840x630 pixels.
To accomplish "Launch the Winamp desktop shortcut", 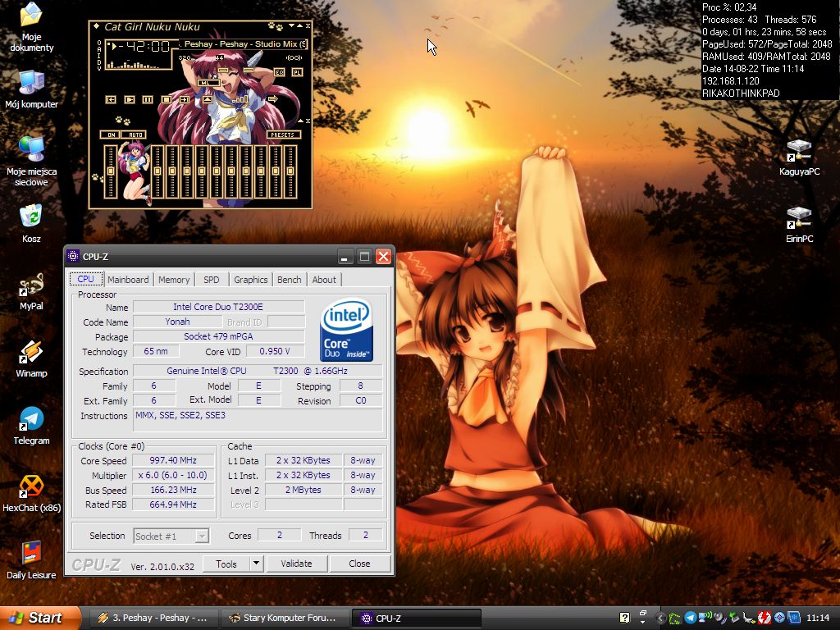I will (31, 358).
